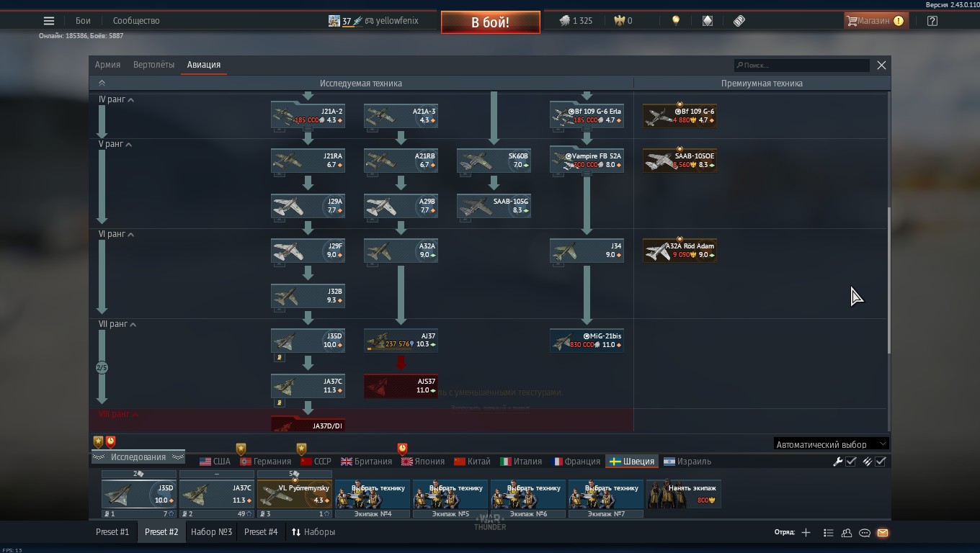
Task: Toggle automatic ammo refill checkbox
Action: (x=881, y=462)
